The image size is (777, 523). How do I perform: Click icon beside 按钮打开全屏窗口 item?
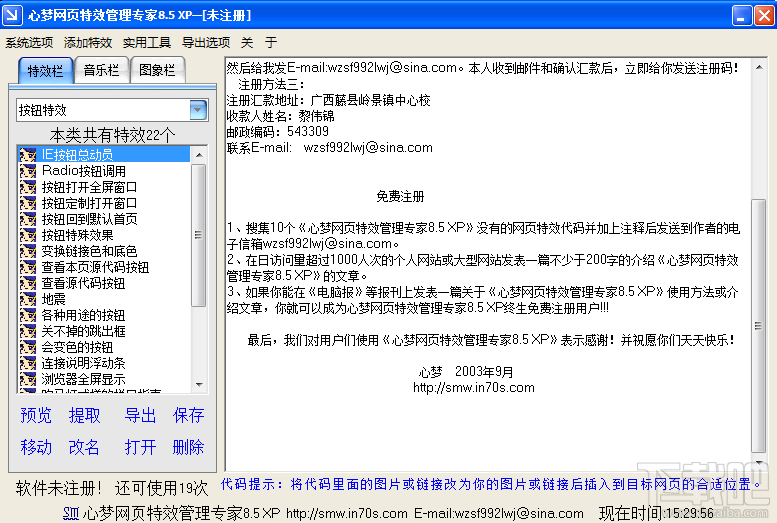28,187
